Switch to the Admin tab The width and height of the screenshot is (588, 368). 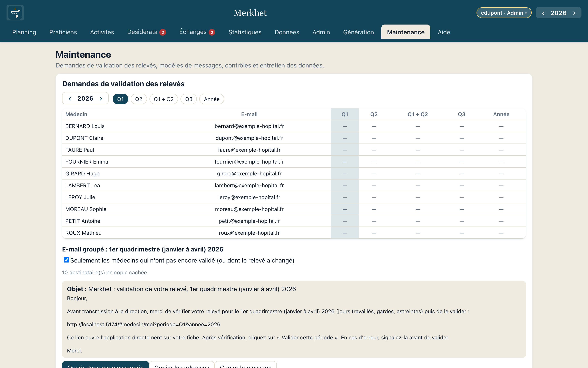(x=321, y=32)
